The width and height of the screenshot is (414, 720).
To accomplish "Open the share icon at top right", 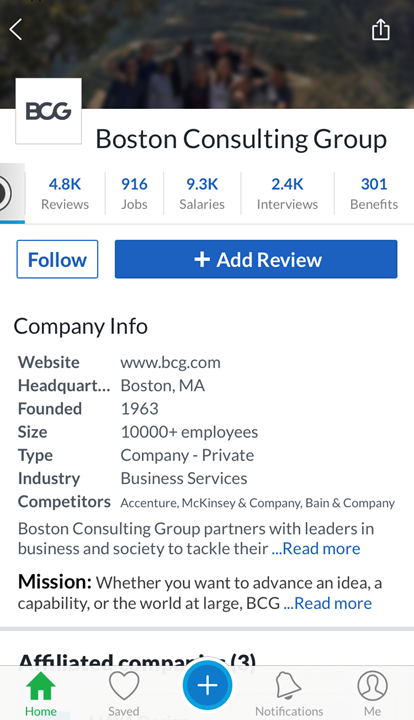I will [x=380, y=29].
